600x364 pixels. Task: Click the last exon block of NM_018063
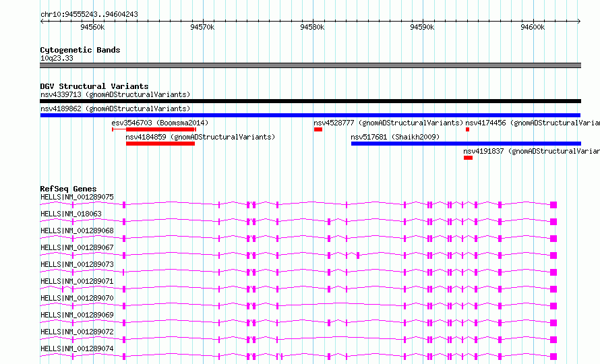tap(553, 222)
